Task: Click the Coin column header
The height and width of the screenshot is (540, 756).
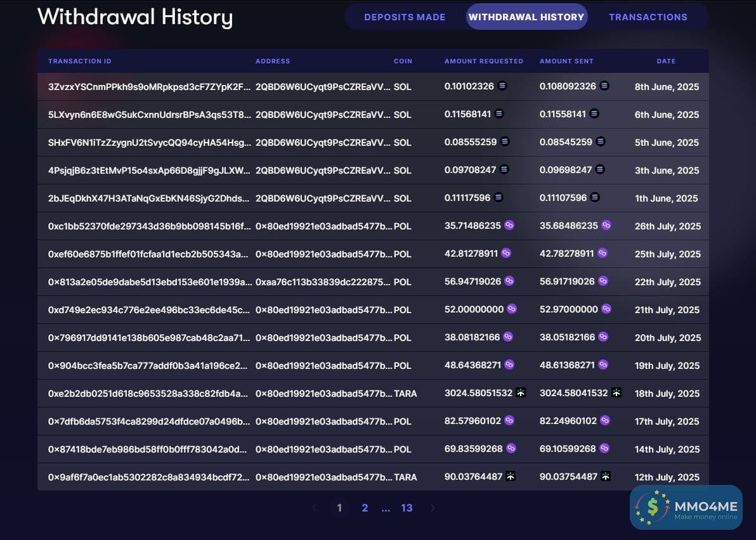Action: coord(403,61)
